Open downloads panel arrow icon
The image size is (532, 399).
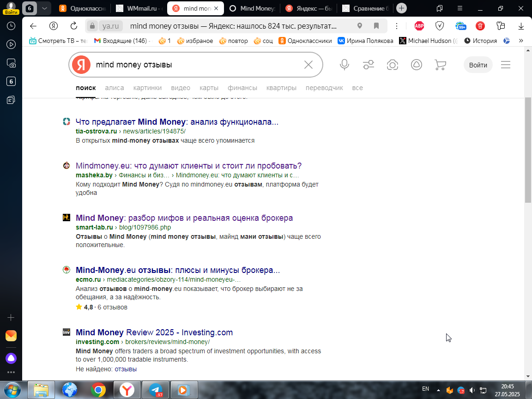pyautogui.click(x=521, y=26)
